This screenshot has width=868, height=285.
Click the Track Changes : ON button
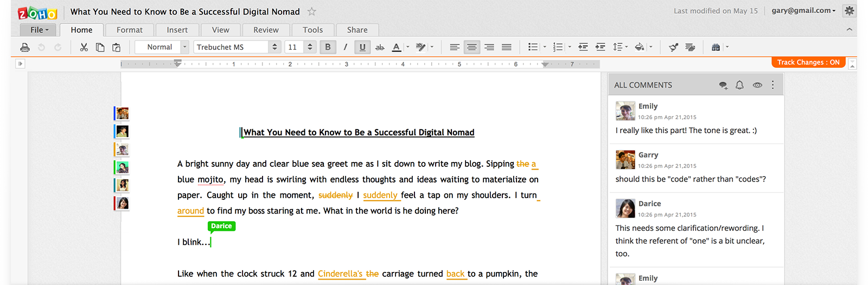pos(808,62)
